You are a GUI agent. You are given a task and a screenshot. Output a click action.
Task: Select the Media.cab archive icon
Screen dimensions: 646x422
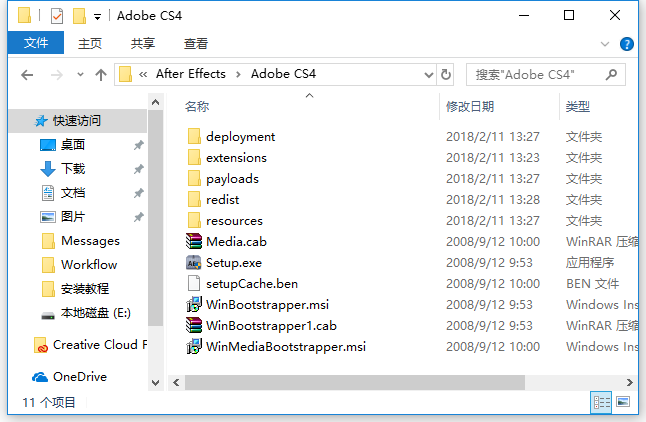point(194,241)
